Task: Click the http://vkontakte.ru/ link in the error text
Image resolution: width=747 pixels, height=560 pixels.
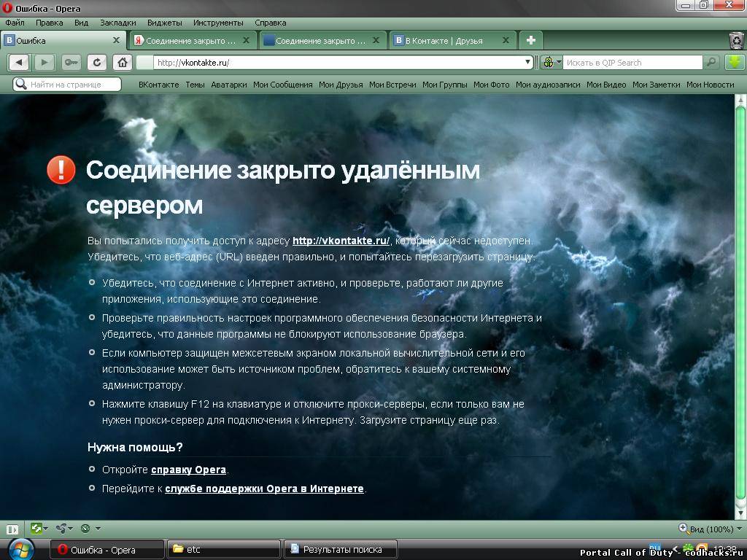Action: [x=341, y=241]
